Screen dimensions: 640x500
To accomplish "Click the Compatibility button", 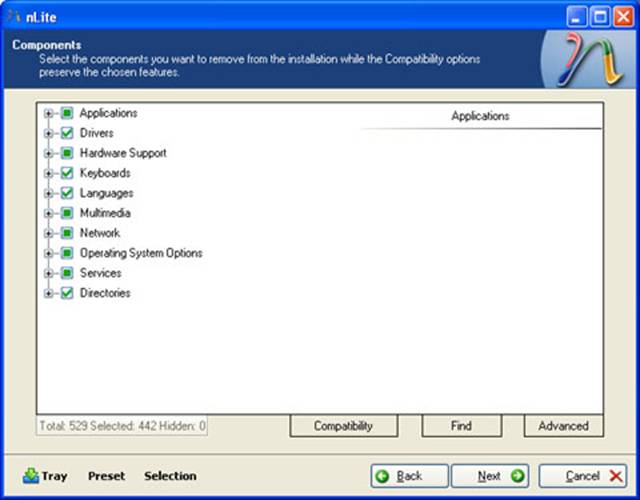I will point(343,426).
